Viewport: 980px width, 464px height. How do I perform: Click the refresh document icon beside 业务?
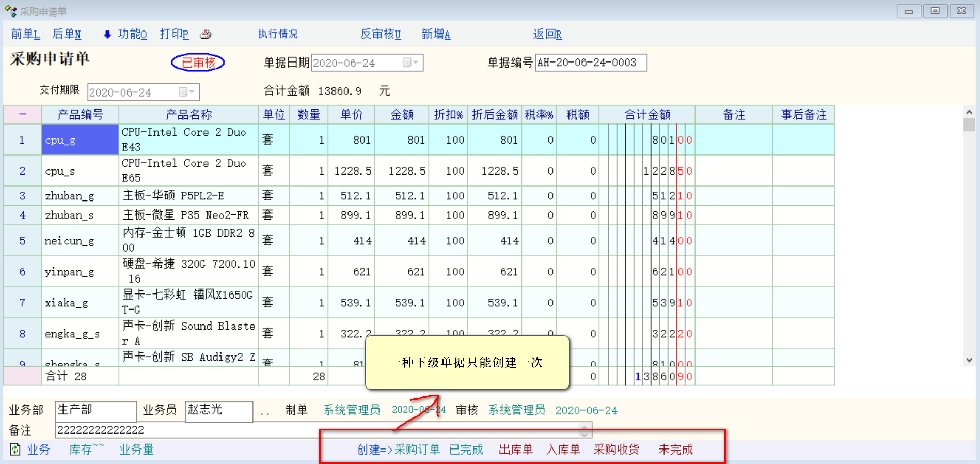pyautogui.click(x=15, y=450)
